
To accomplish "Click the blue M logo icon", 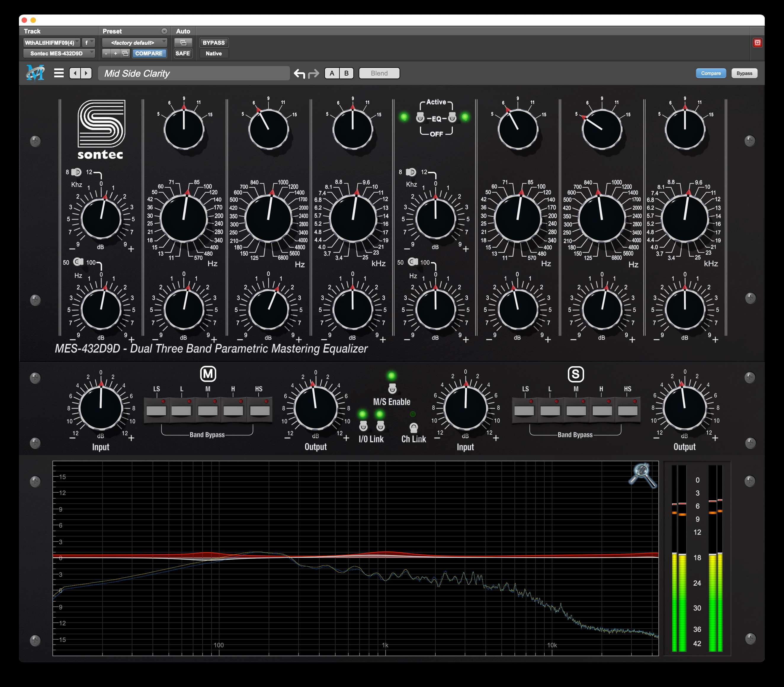I will pos(36,73).
